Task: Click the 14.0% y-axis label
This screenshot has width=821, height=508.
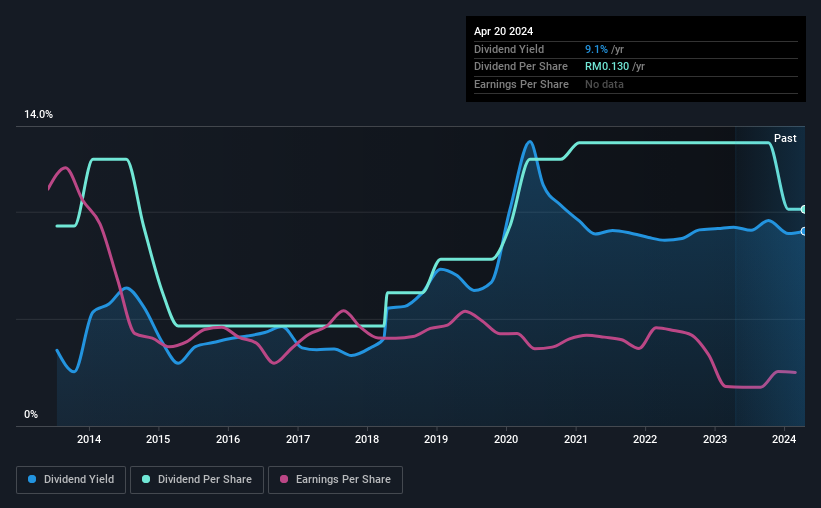Action: point(38,115)
